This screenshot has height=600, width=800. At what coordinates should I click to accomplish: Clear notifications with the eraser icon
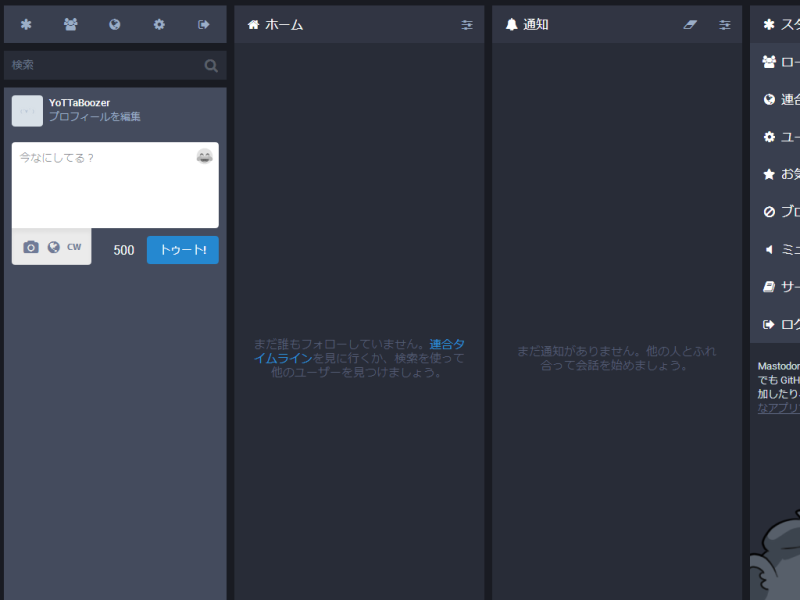coord(689,24)
